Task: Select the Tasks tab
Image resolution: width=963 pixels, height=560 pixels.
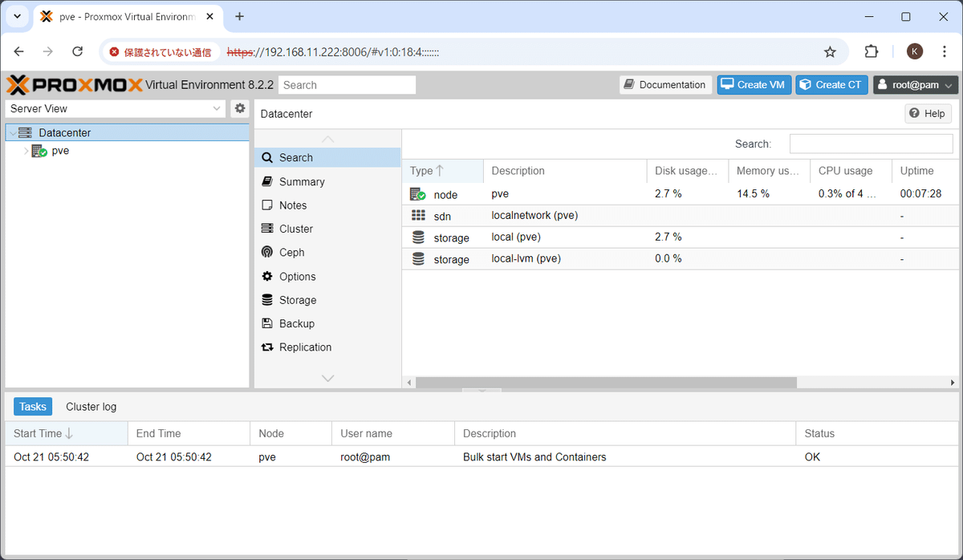Action: 33,407
